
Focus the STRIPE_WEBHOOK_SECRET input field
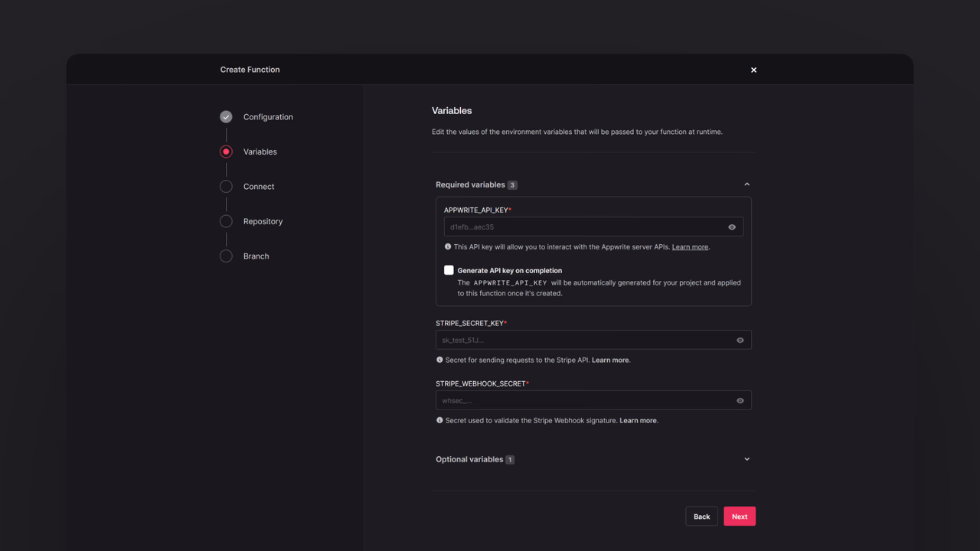[593, 400]
